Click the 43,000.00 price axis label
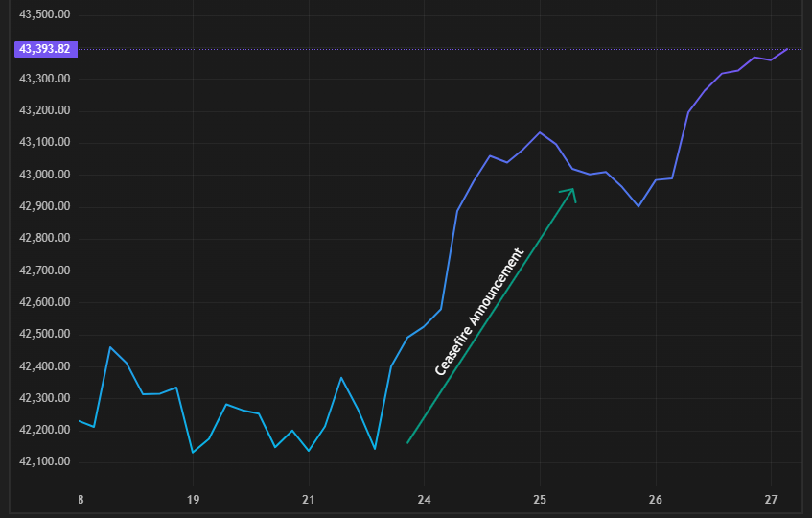812x518 pixels. tap(44, 175)
